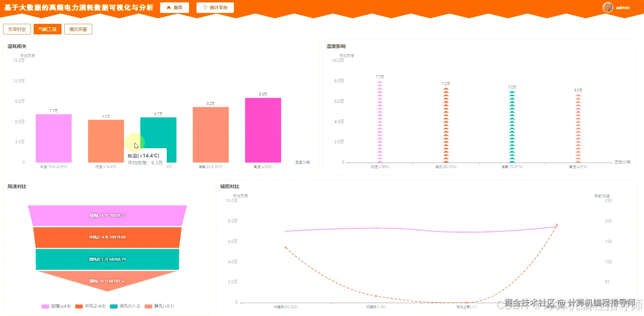Click the 湿度影响 panel title

336,46
